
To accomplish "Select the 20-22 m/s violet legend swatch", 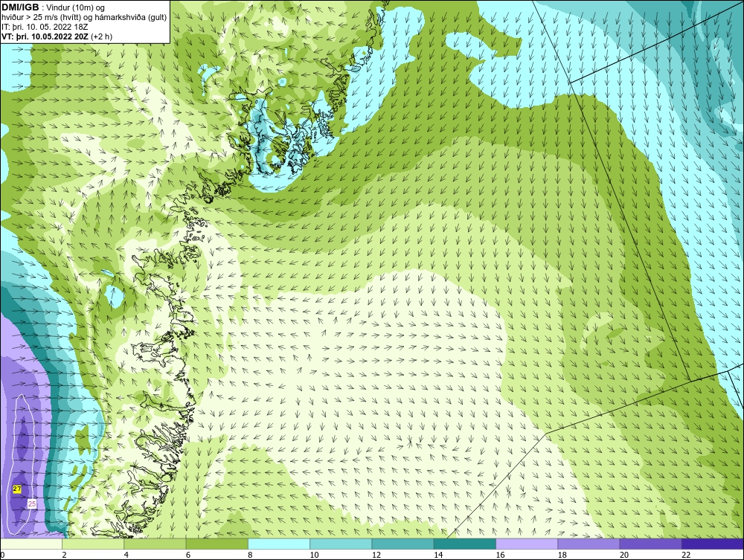I will point(650,544).
